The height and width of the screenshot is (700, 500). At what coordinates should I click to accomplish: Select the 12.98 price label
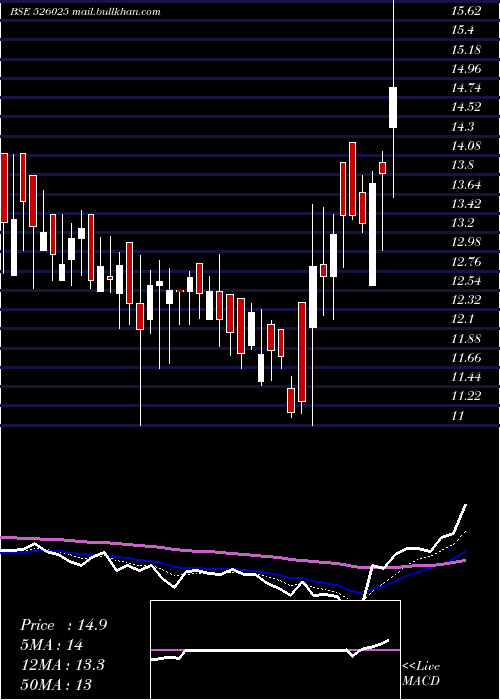[x=466, y=242]
